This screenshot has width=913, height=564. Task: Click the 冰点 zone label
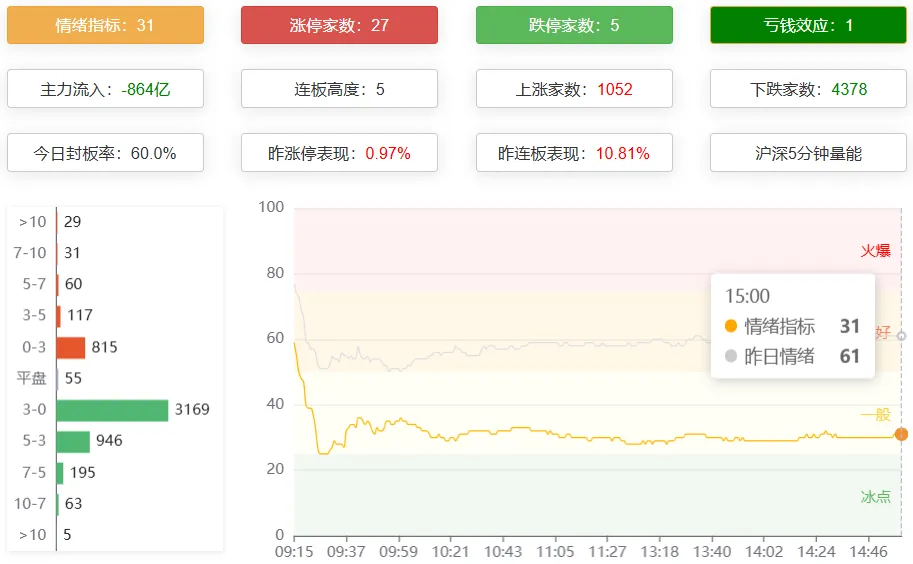(x=876, y=496)
